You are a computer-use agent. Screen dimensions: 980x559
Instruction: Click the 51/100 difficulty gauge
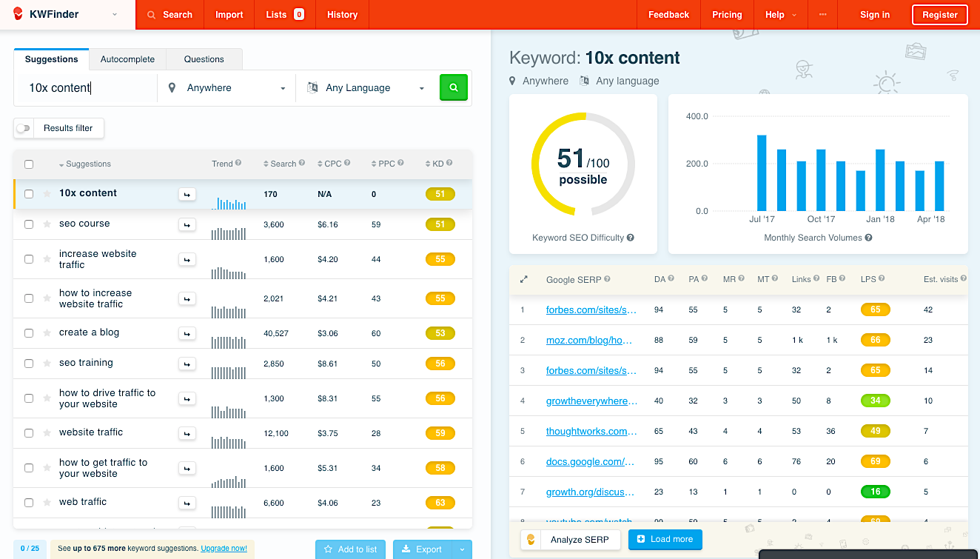click(x=583, y=164)
